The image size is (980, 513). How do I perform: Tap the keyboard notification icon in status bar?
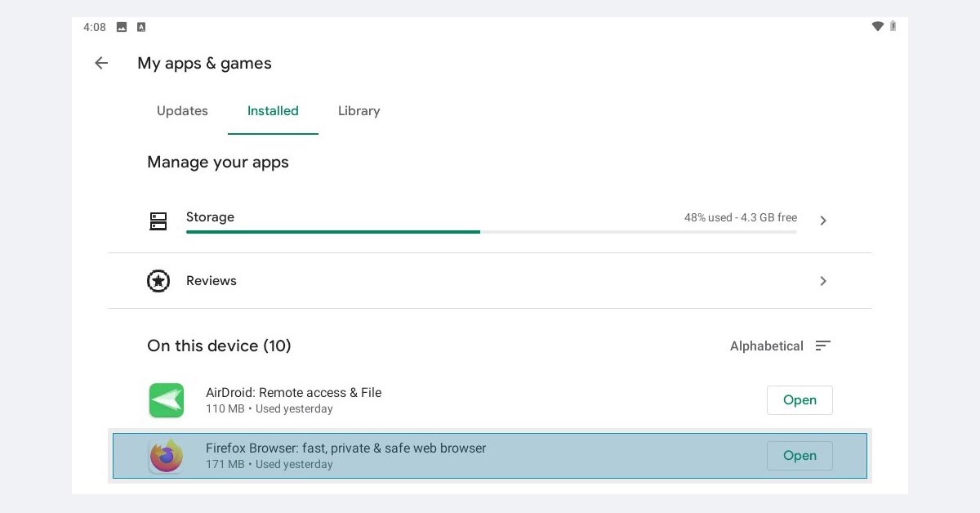(141, 27)
